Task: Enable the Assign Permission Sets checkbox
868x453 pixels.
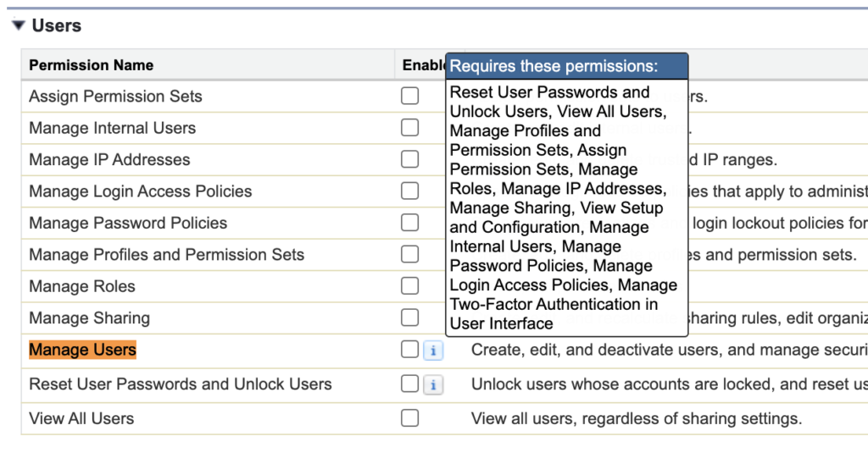Action: point(410,97)
